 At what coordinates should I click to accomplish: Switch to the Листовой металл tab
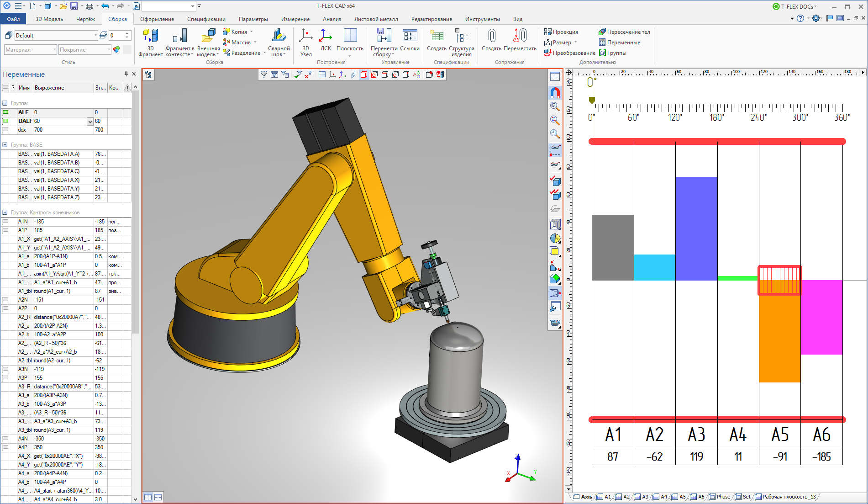[x=376, y=19]
